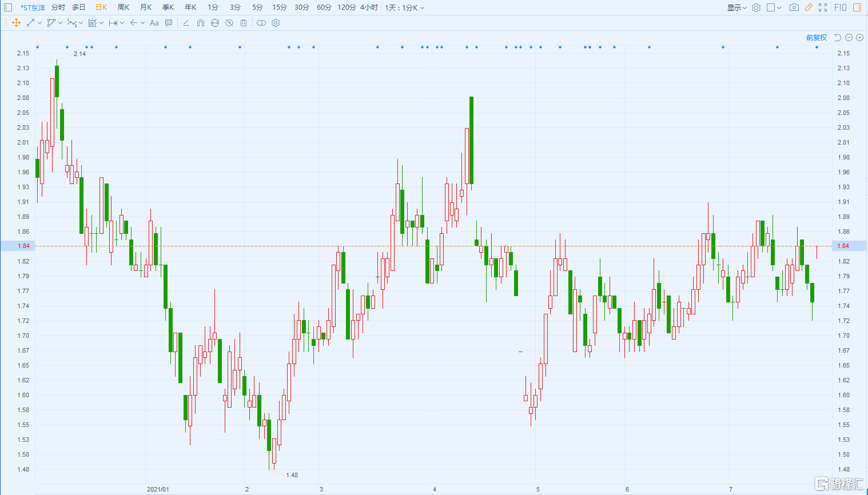Delete all drawings with trash icon
Image resolution: width=868 pixels, height=495 pixels.
tap(244, 23)
